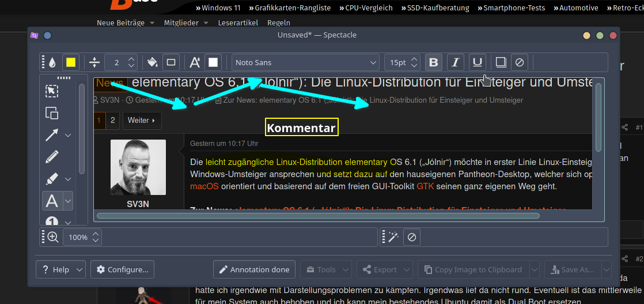The width and height of the screenshot is (644, 304).
Task: Open the Tools dropdown
Action: [326, 270]
